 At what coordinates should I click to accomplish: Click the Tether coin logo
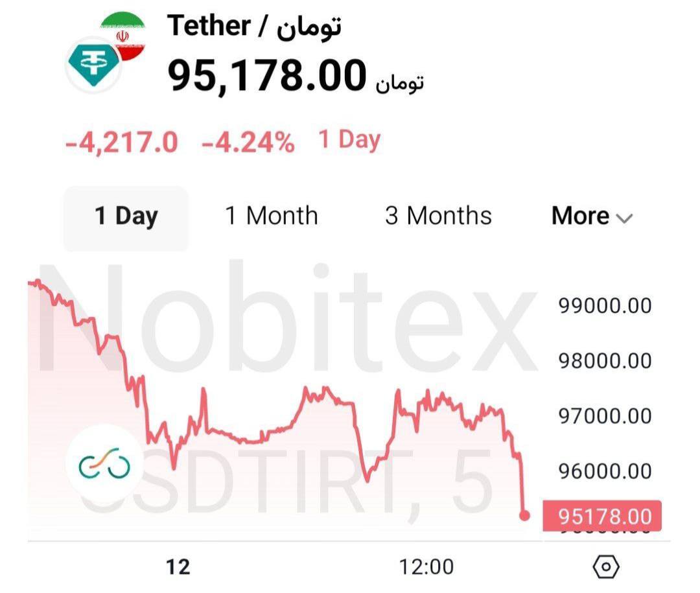tap(93, 65)
